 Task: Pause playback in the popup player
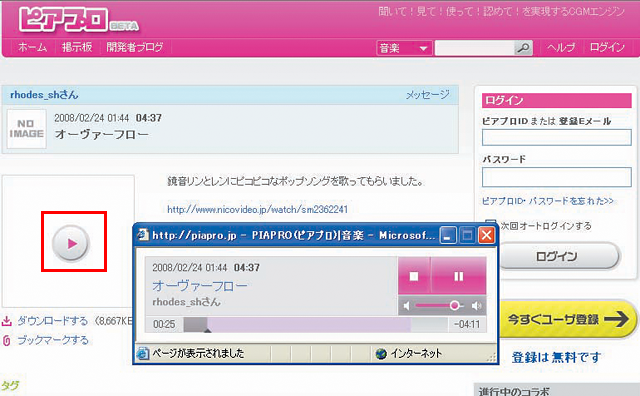[x=459, y=276]
